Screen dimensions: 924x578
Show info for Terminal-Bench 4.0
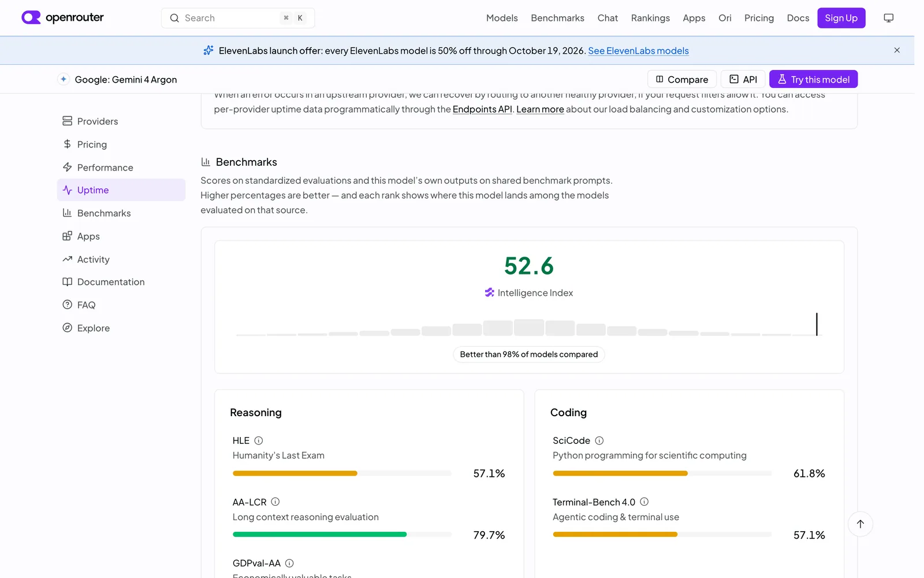(644, 502)
